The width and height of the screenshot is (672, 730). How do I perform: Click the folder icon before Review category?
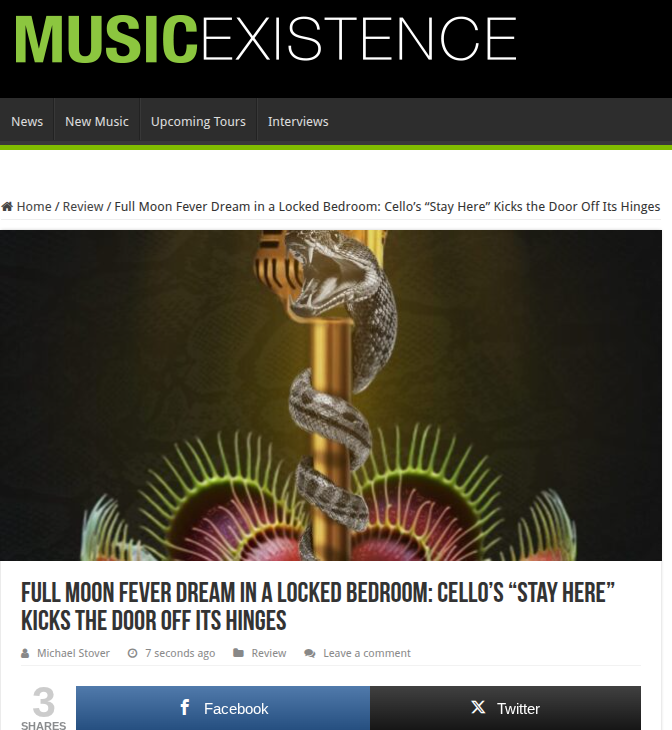tap(238, 653)
